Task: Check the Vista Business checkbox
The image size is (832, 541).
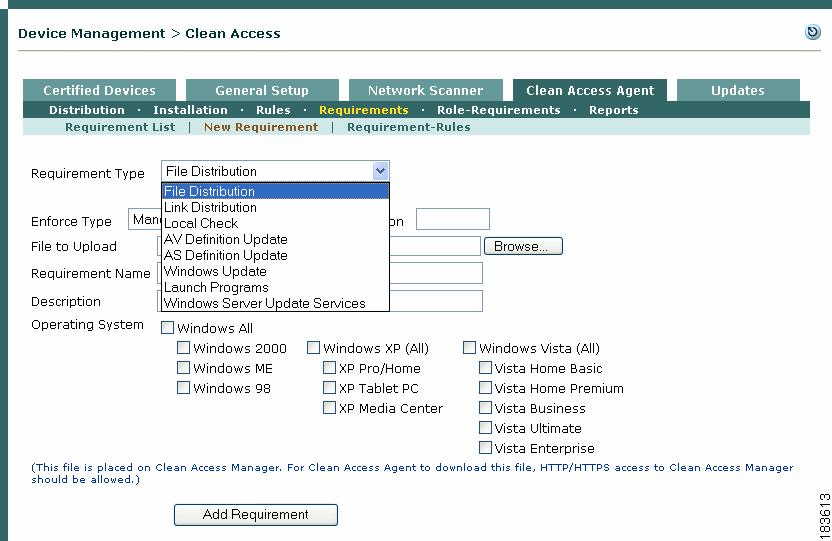Action: pyautogui.click(x=485, y=408)
